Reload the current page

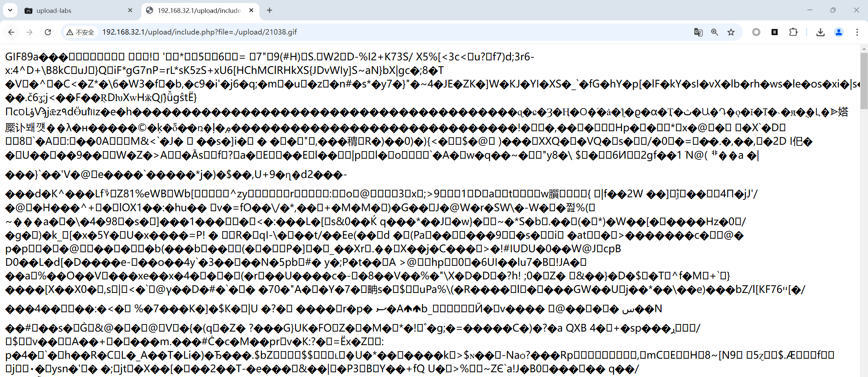[x=48, y=32]
